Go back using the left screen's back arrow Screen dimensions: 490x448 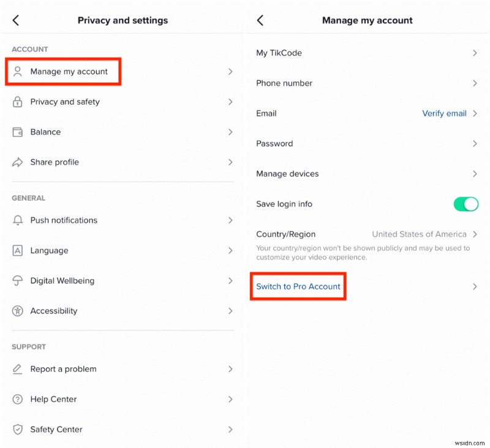(x=15, y=20)
